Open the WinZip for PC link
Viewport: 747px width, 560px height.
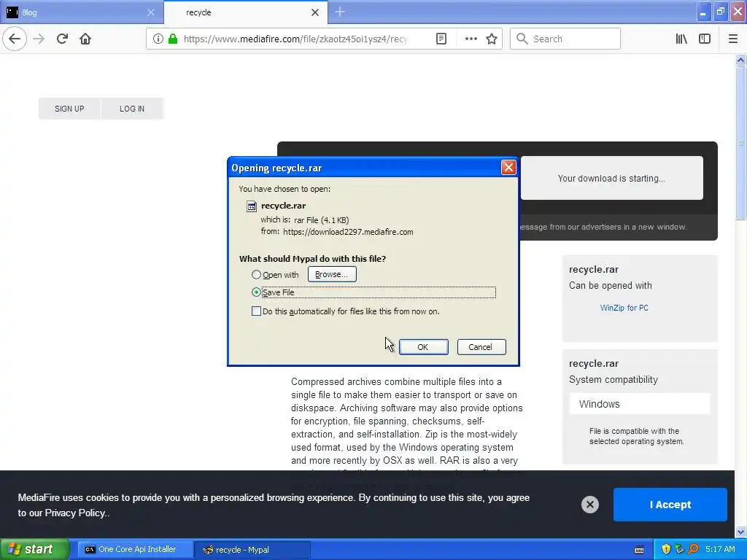624,308
